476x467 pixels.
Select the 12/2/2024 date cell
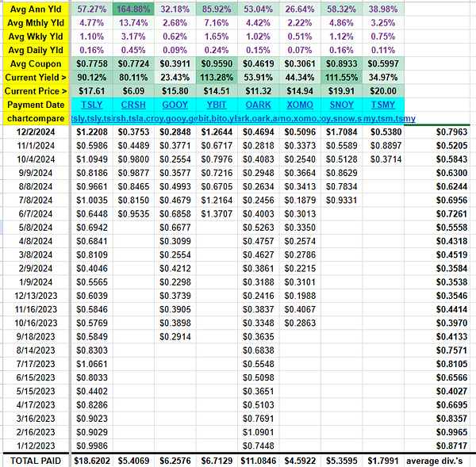click(x=36, y=132)
